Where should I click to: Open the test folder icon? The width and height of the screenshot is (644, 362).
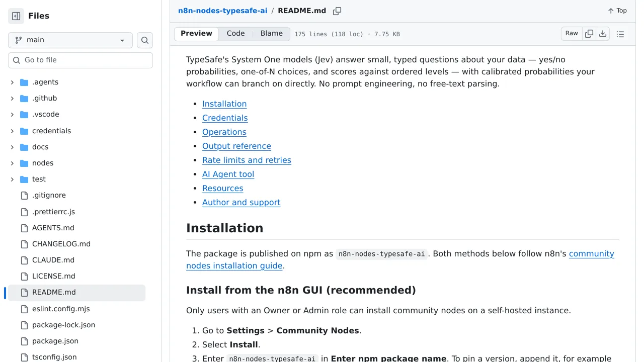pyautogui.click(x=24, y=179)
